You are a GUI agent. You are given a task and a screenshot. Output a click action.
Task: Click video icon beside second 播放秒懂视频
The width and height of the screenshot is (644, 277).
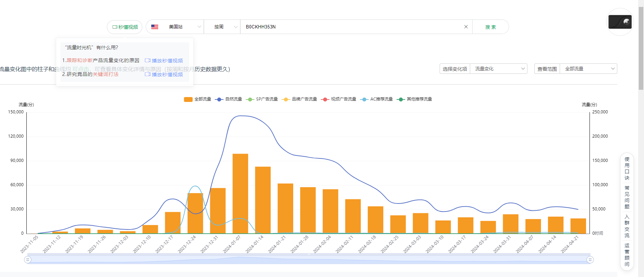[x=147, y=74]
